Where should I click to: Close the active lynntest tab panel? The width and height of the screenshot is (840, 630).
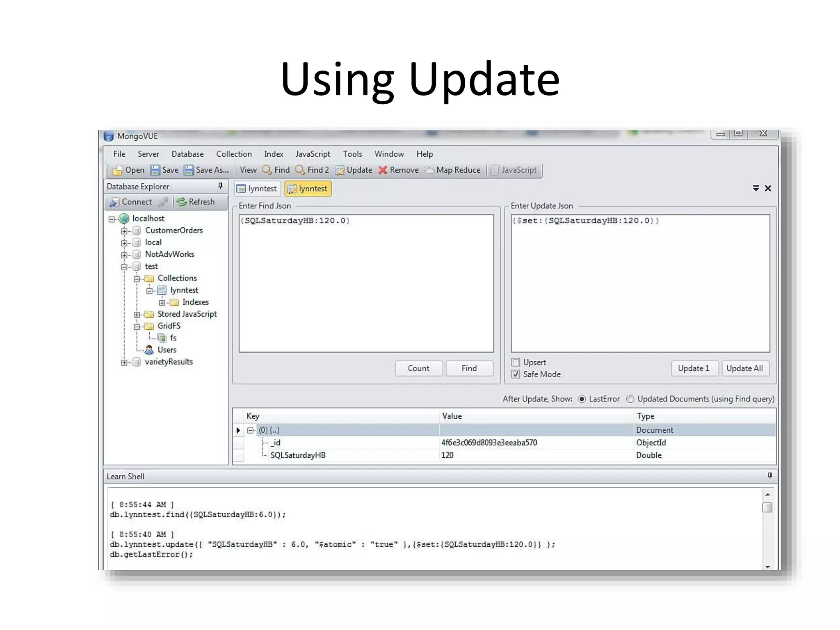click(x=768, y=188)
